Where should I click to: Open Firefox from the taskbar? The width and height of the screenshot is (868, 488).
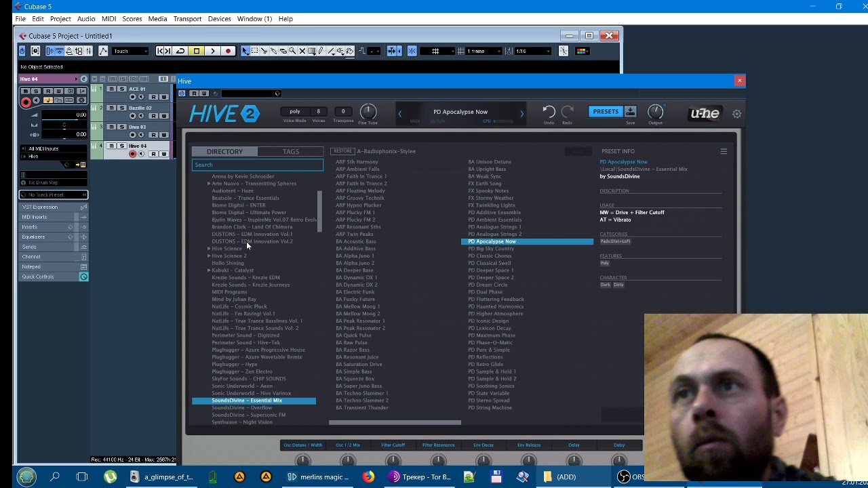point(368,477)
